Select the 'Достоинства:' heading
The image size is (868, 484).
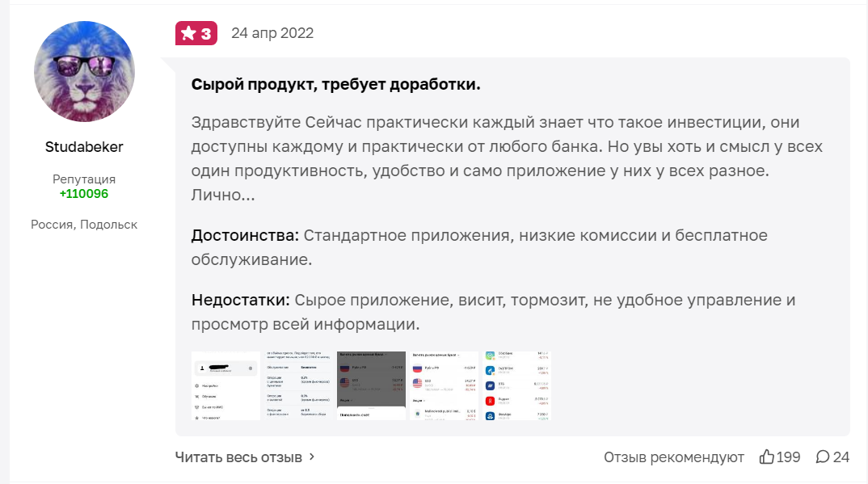(x=245, y=236)
